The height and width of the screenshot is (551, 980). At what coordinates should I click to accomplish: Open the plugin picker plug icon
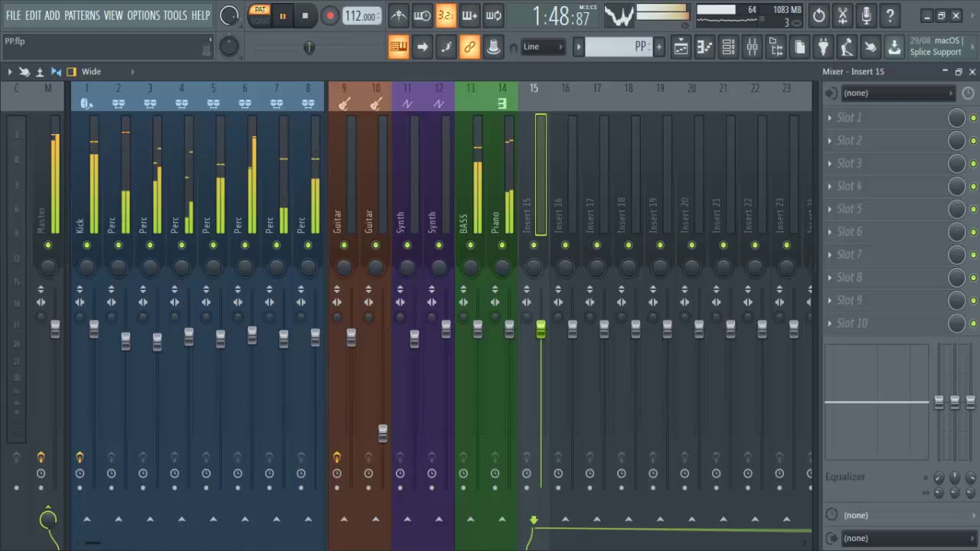pyautogui.click(x=823, y=47)
